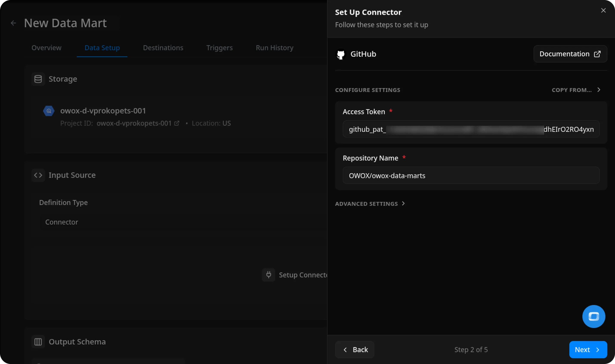Screen dimensions: 615x364
Task: Switch to the Triggers tab
Action: click(x=219, y=48)
